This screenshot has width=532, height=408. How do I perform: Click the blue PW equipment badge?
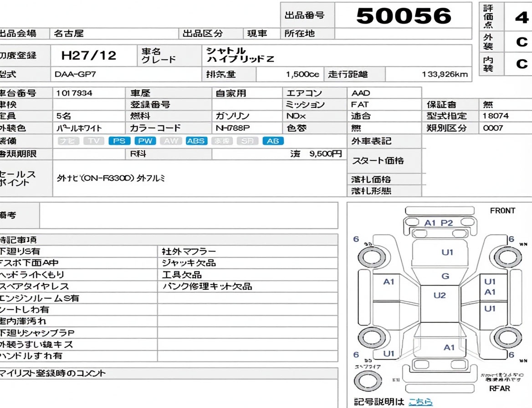[x=145, y=141]
